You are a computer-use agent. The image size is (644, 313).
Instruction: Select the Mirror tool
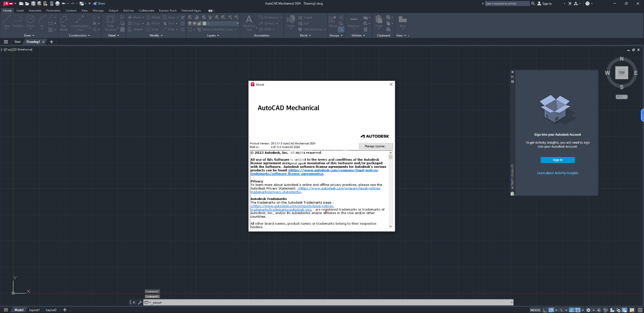(x=153, y=23)
